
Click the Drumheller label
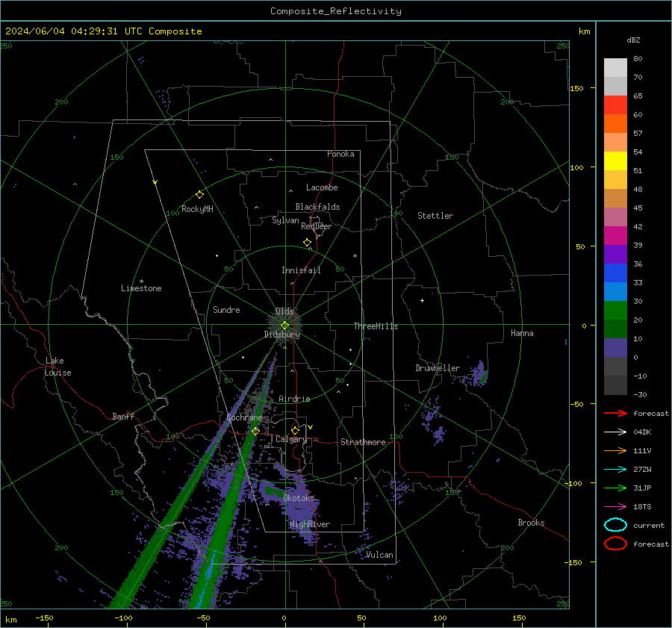pos(438,368)
